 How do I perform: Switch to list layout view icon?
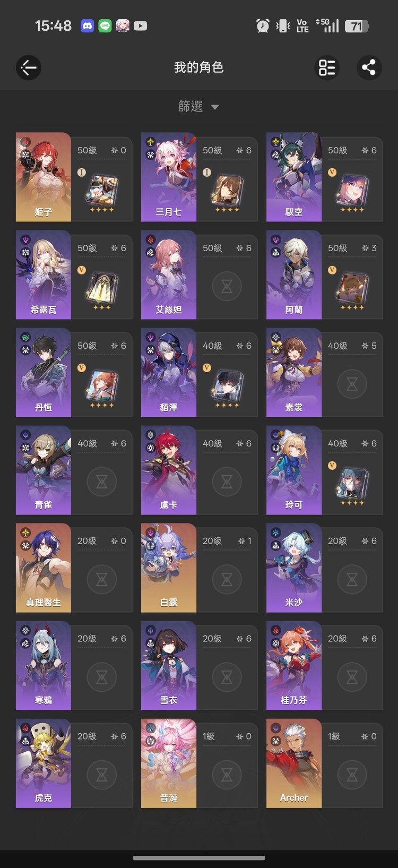(327, 67)
